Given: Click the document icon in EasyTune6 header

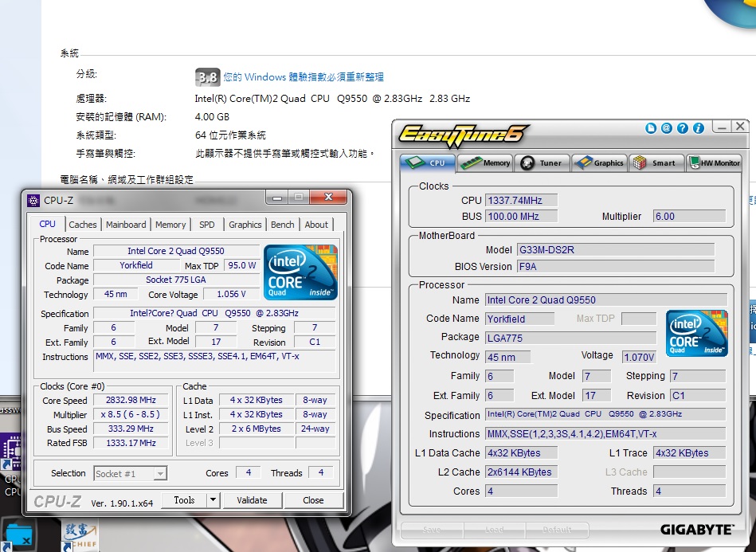Looking at the screenshot, I should (x=651, y=128).
